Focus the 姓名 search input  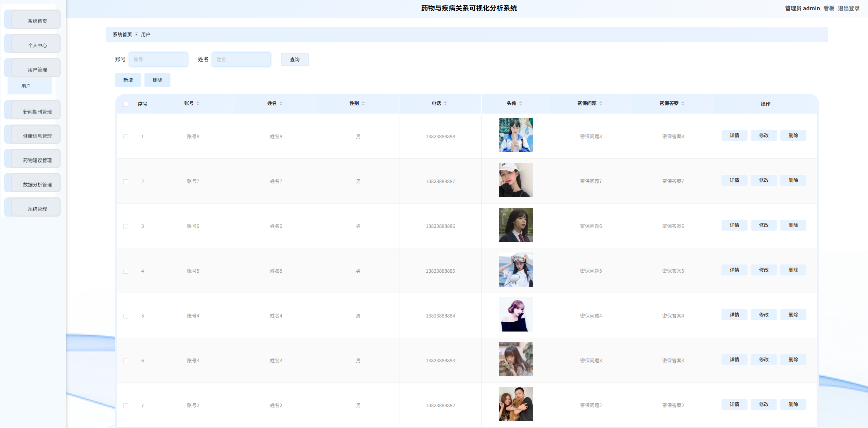click(241, 60)
